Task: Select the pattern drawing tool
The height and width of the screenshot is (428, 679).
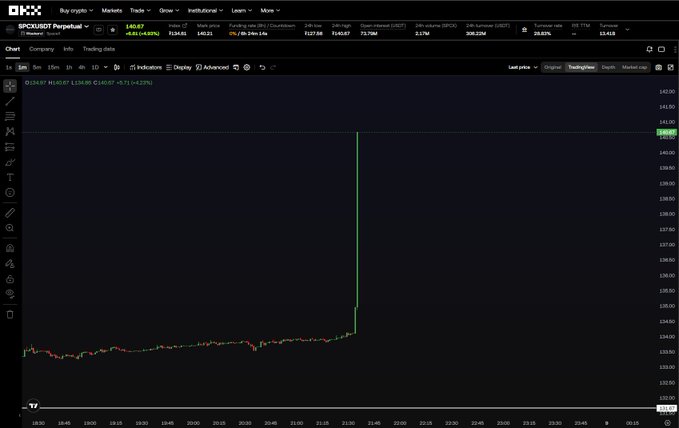Action: (10, 131)
